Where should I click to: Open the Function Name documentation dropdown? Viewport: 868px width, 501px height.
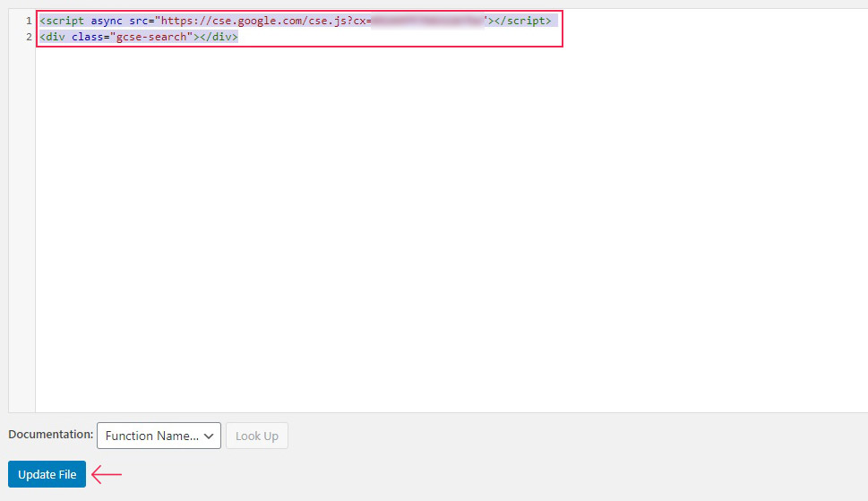tap(159, 436)
